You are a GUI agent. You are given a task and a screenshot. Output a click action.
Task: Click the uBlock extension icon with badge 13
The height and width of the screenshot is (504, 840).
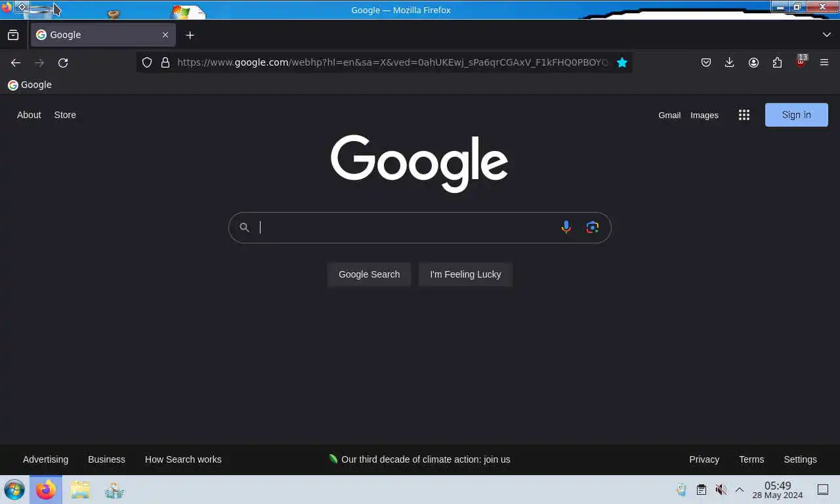801,62
